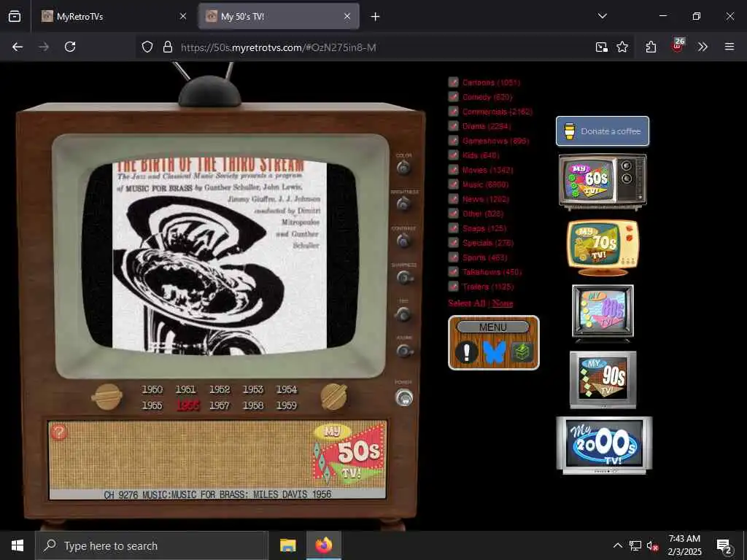Open the Extensions puzzle icon
The height and width of the screenshot is (560, 747).
point(651,47)
